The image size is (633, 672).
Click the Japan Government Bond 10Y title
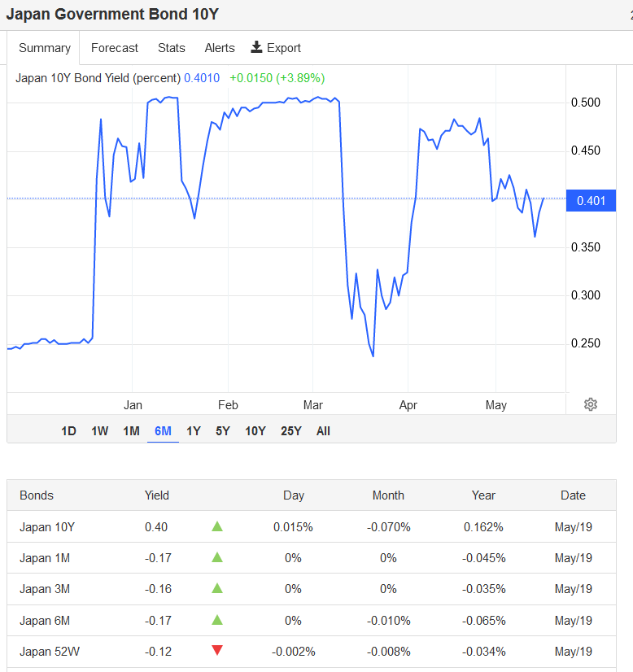pos(112,14)
